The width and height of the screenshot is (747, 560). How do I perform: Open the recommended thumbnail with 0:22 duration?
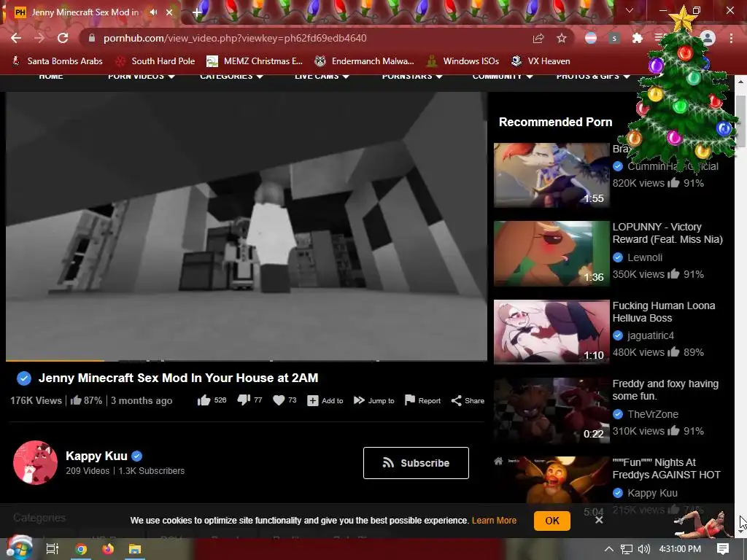coord(551,410)
